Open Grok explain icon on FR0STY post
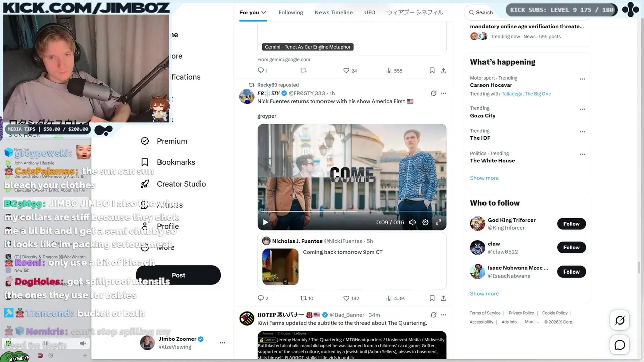This screenshot has width=644, height=362. pyautogui.click(x=433, y=93)
